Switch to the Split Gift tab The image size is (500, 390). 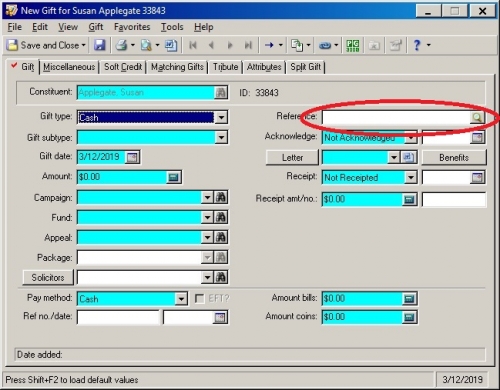click(305, 67)
